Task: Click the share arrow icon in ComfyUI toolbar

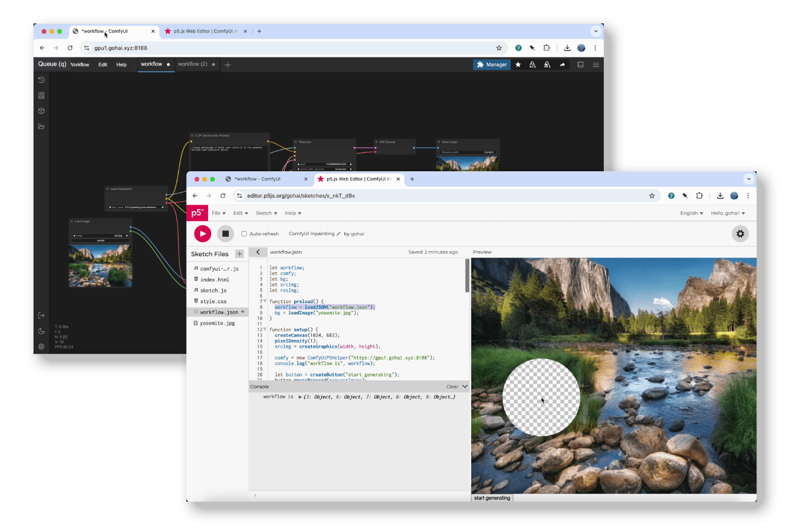Action: (x=563, y=64)
